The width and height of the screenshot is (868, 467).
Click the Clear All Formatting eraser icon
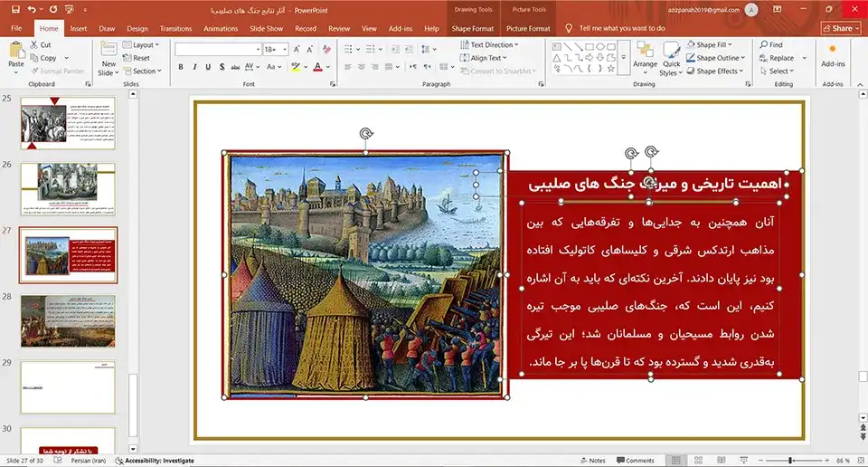pyautogui.click(x=326, y=49)
